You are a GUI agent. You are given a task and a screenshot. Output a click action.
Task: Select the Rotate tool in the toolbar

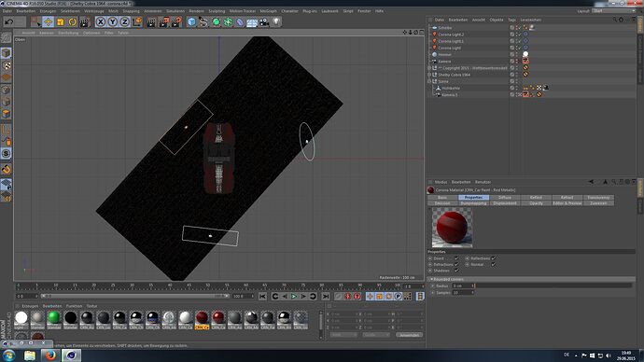73,21
